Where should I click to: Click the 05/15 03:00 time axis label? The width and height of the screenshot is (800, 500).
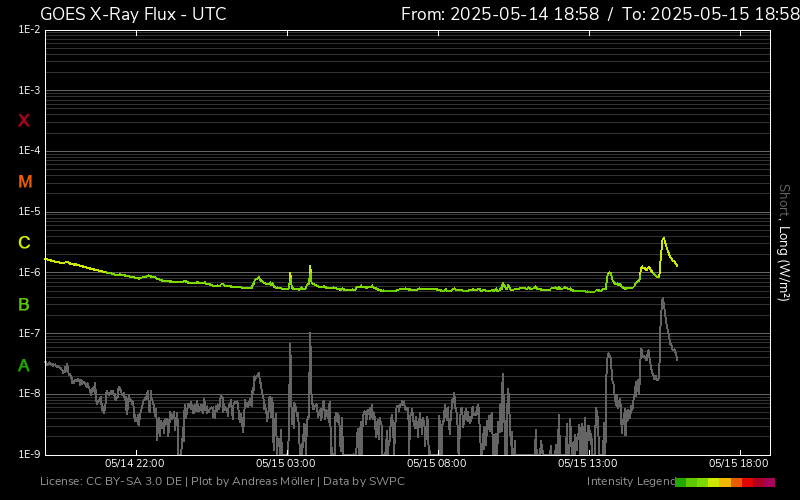286,464
